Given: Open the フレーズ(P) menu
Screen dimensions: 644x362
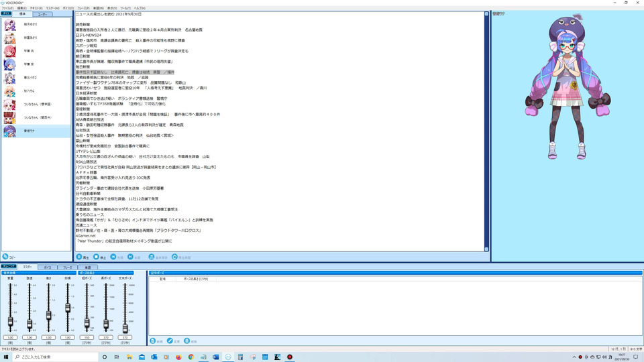Looking at the screenshot, I should (83, 8).
